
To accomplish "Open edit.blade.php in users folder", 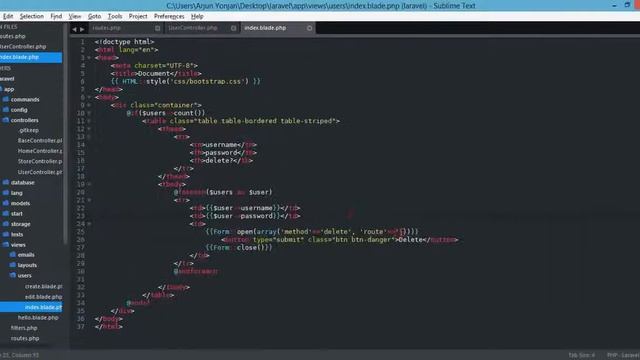I will pos(43,297).
